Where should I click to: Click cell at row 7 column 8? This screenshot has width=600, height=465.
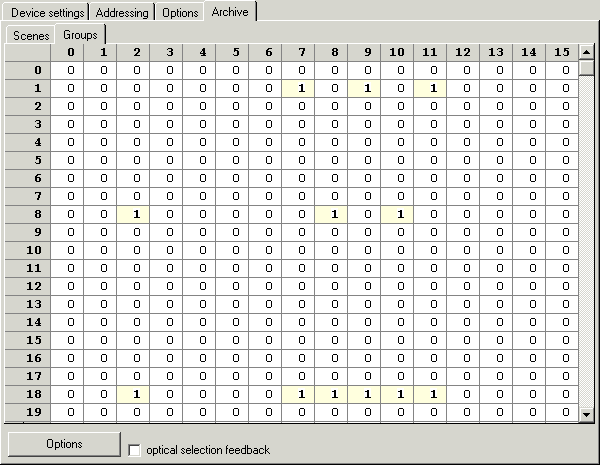pos(331,196)
